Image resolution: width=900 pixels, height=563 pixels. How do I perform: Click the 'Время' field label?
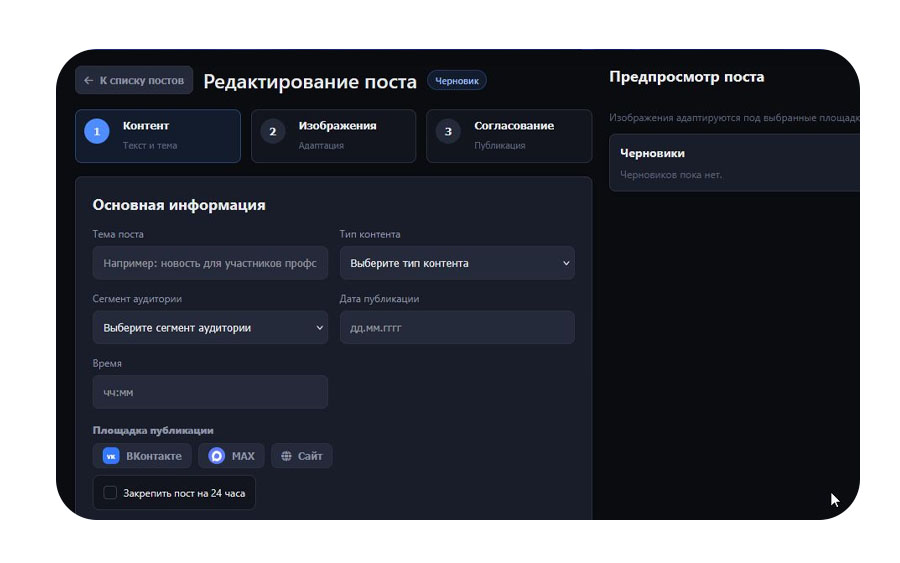point(107,364)
